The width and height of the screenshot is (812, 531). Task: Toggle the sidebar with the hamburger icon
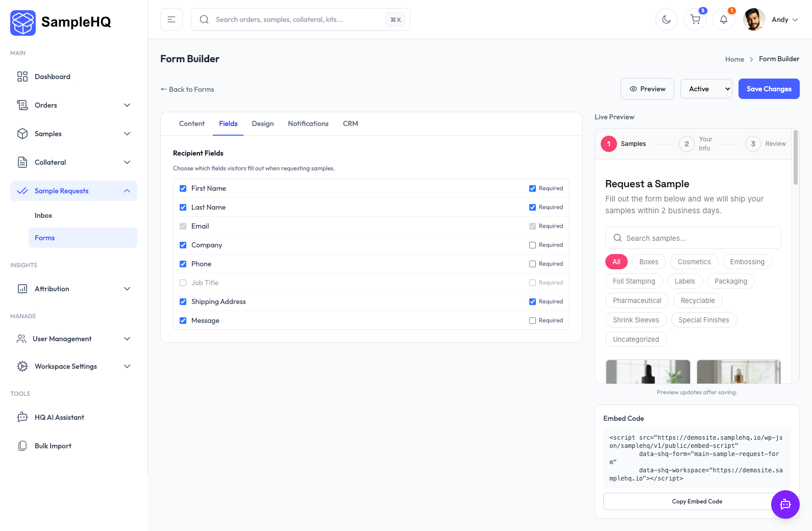click(x=171, y=19)
